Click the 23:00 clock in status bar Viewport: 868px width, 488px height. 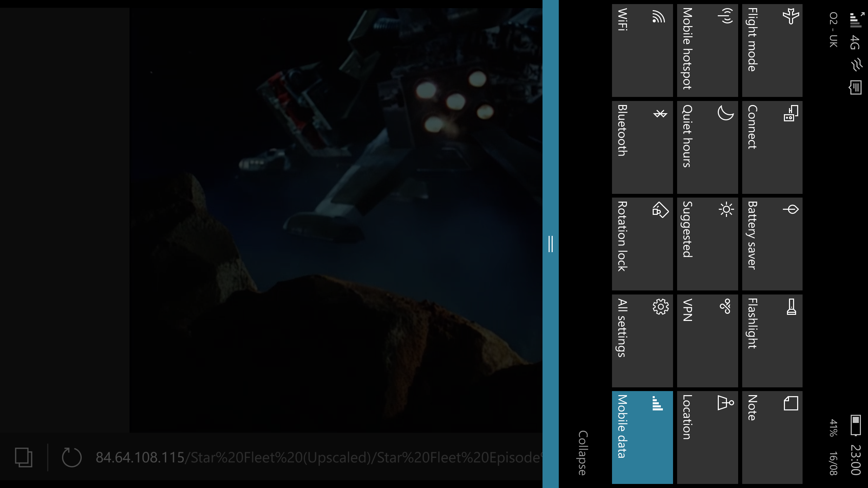855,460
